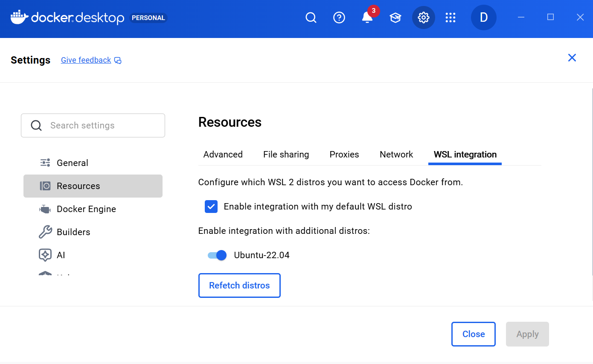Click the Close button at bottom
Viewport: 593px width, 364px height.
[474, 334]
